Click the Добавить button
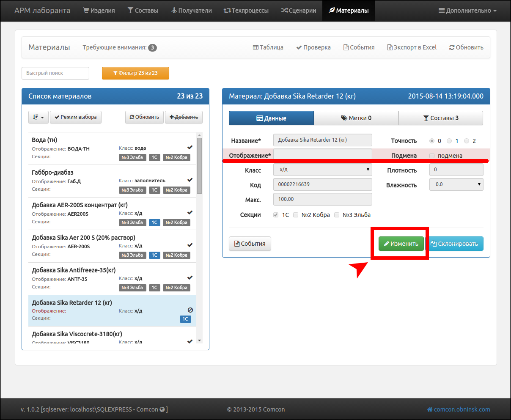 184,117
